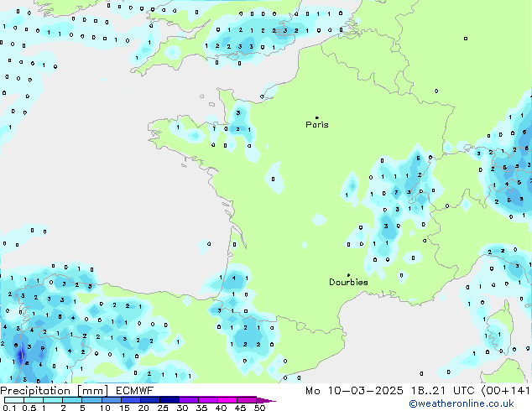The height and width of the screenshot is (411, 532).
Task: Select the 25–30 mm legend color
Action: [x=170, y=400]
